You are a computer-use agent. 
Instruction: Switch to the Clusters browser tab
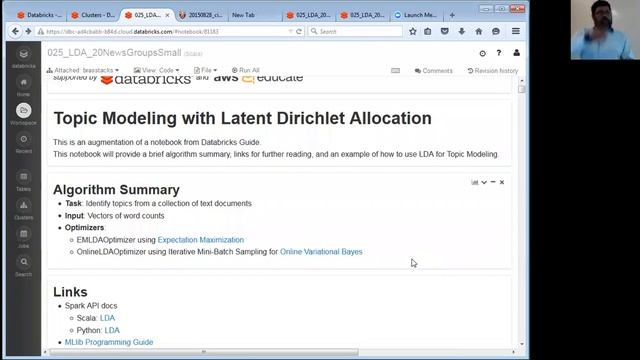pyautogui.click(x=93, y=15)
